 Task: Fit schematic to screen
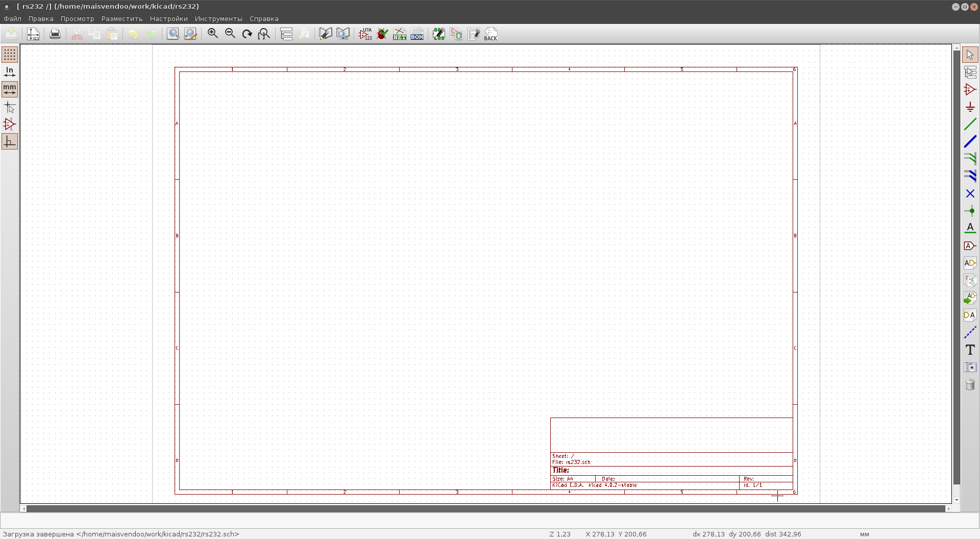click(264, 34)
